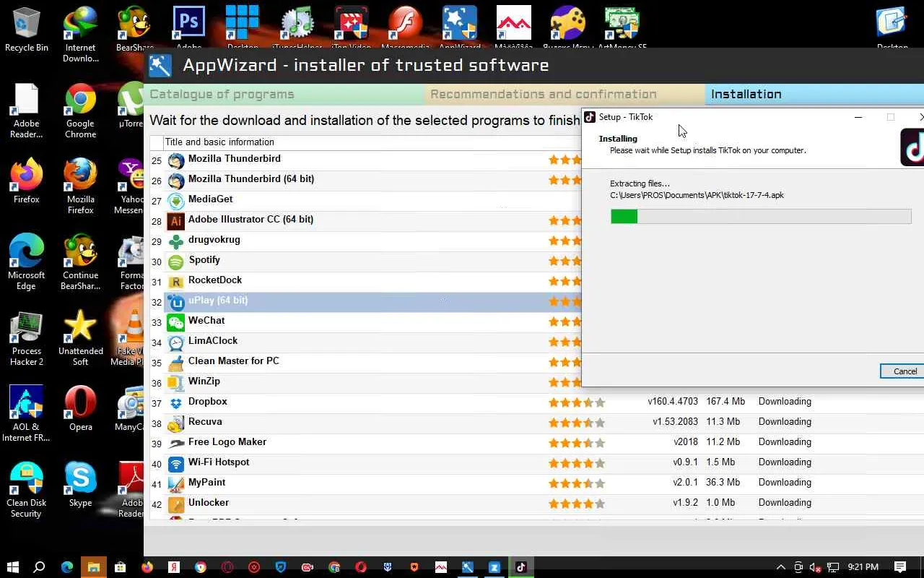924x578 pixels.
Task: Click the RocketDock icon in row 31
Action: coord(175,282)
